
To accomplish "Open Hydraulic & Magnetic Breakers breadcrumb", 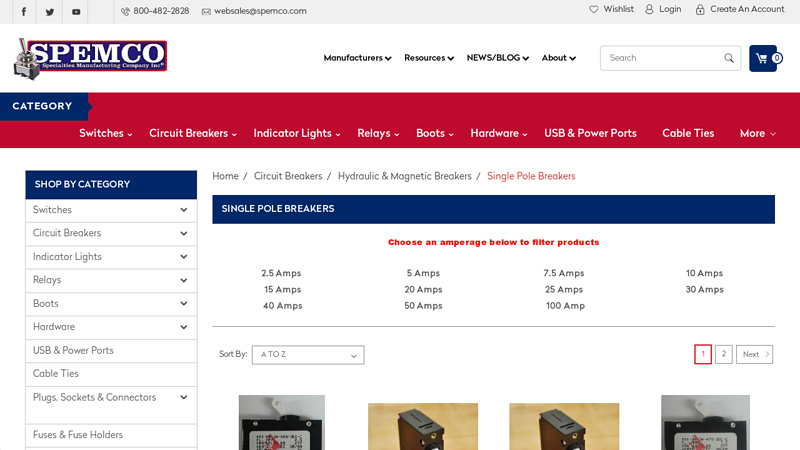I will click(404, 176).
